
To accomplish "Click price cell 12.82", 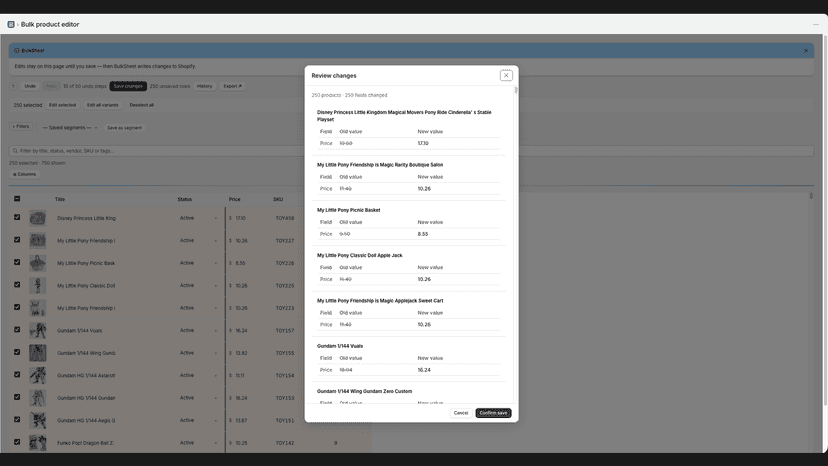I will tap(241, 353).
